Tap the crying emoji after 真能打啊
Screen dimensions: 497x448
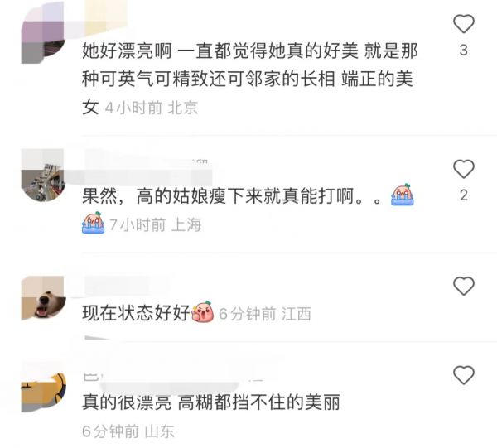[403, 195]
